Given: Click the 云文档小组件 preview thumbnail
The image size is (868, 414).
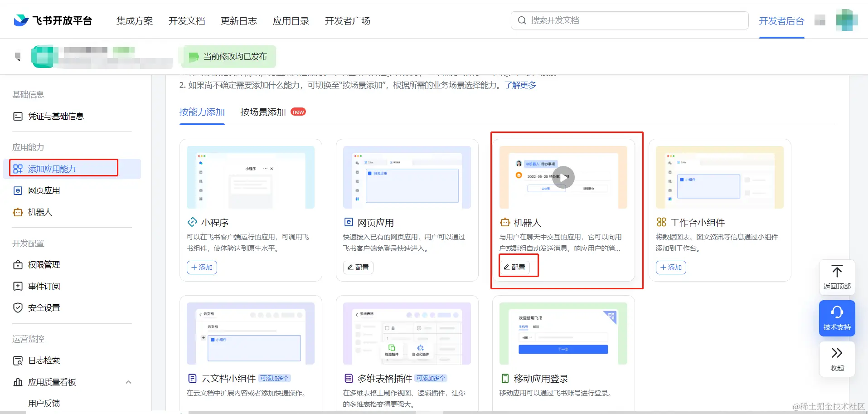Looking at the screenshot, I should click(x=251, y=333).
